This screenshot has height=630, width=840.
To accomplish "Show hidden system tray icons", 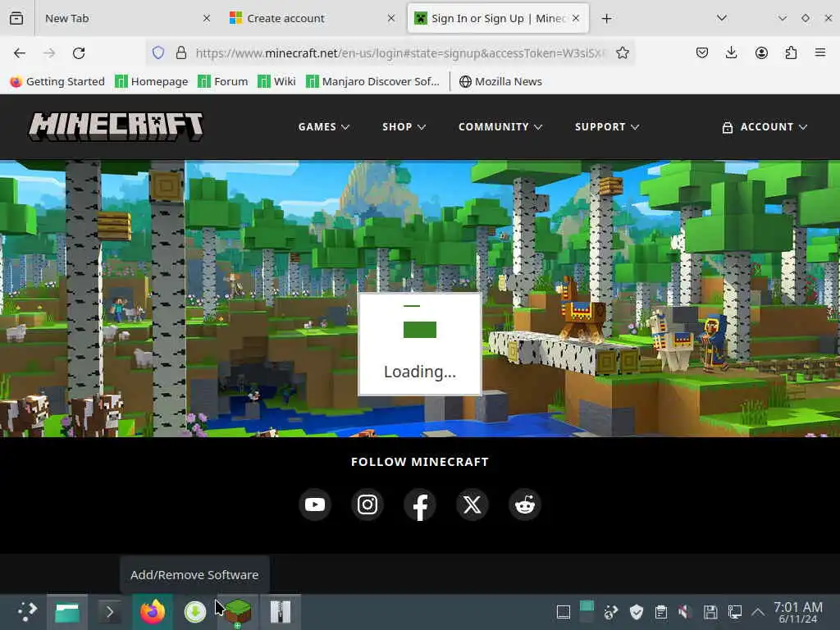I will [x=758, y=612].
